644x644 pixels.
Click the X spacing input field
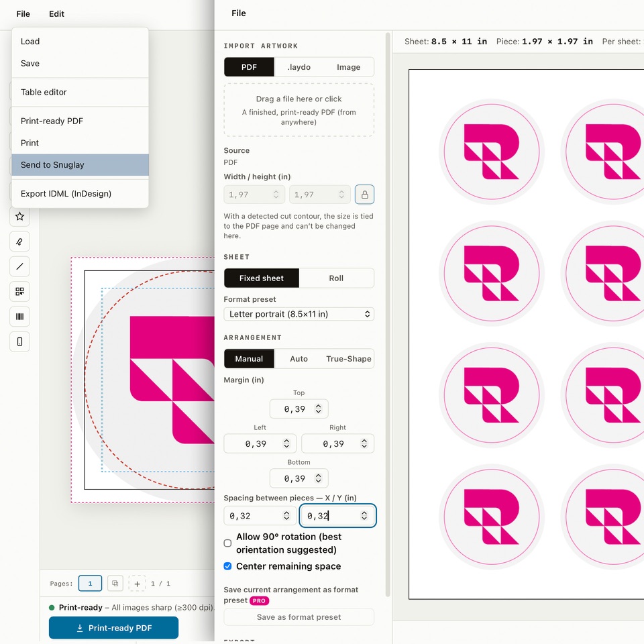(260, 515)
